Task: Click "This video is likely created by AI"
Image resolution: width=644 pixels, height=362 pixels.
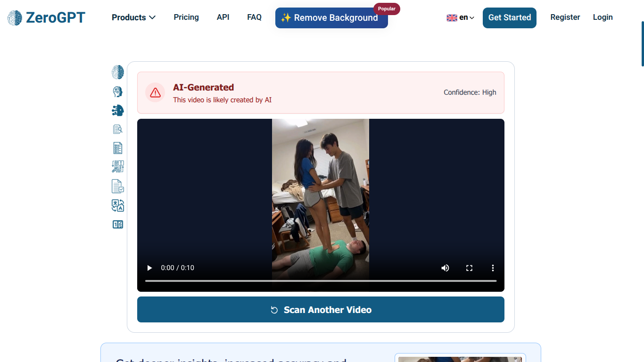Action: [x=222, y=100]
